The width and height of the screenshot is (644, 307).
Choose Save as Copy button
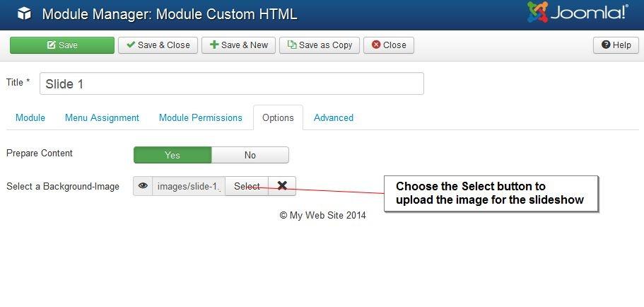tap(320, 45)
